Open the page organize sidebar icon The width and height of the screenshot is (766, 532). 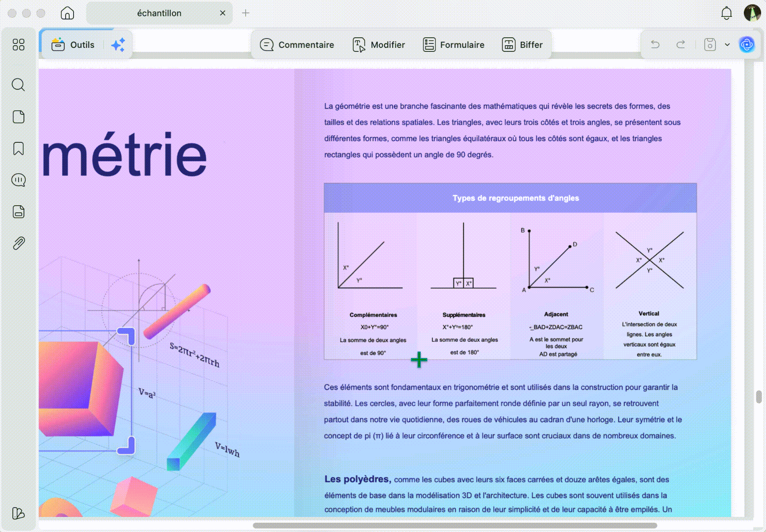pyautogui.click(x=19, y=117)
